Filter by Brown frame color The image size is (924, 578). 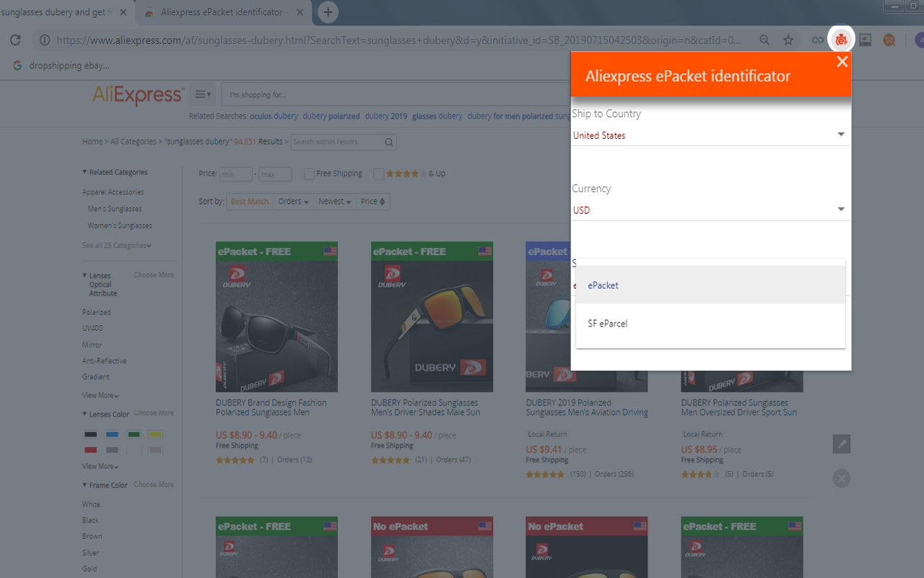tap(92, 536)
